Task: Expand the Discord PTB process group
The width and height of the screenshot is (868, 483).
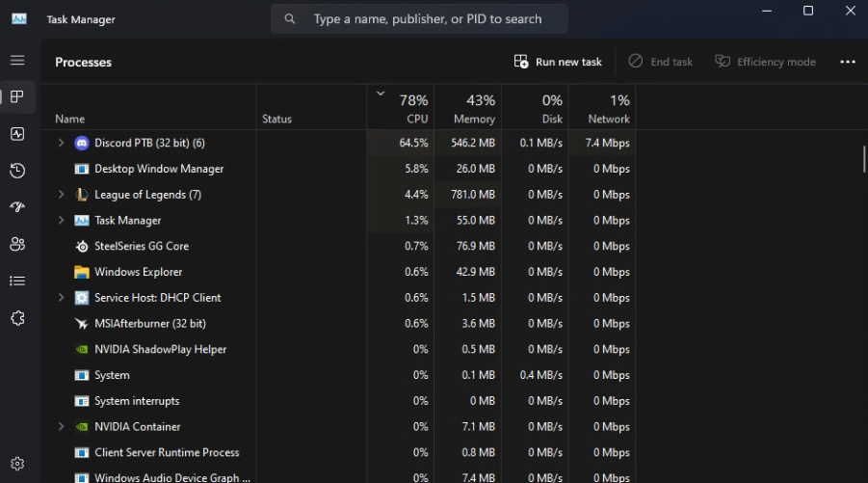Action: (x=61, y=143)
